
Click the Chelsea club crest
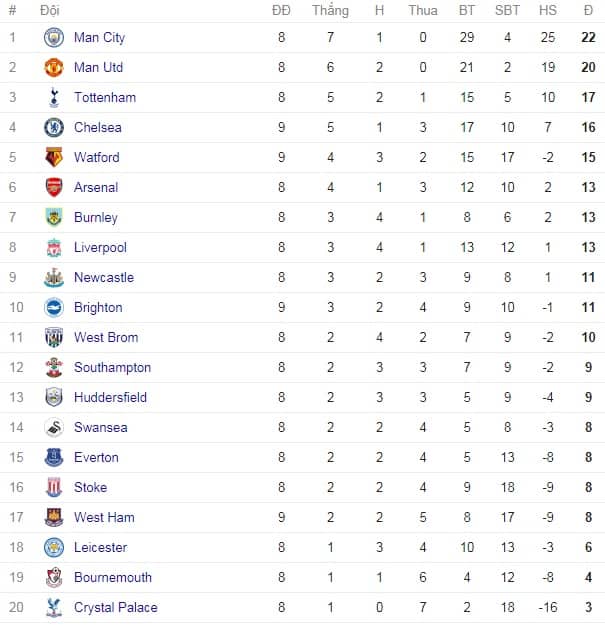point(54,127)
